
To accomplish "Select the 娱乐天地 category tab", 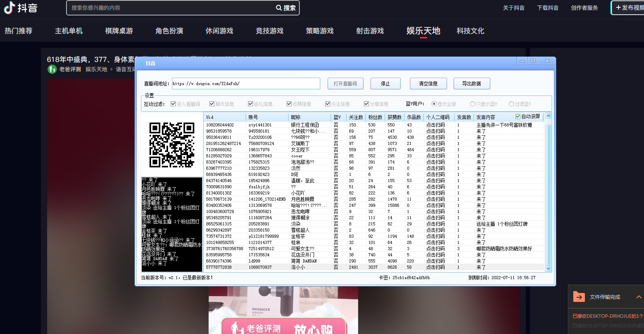I will click(423, 31).
